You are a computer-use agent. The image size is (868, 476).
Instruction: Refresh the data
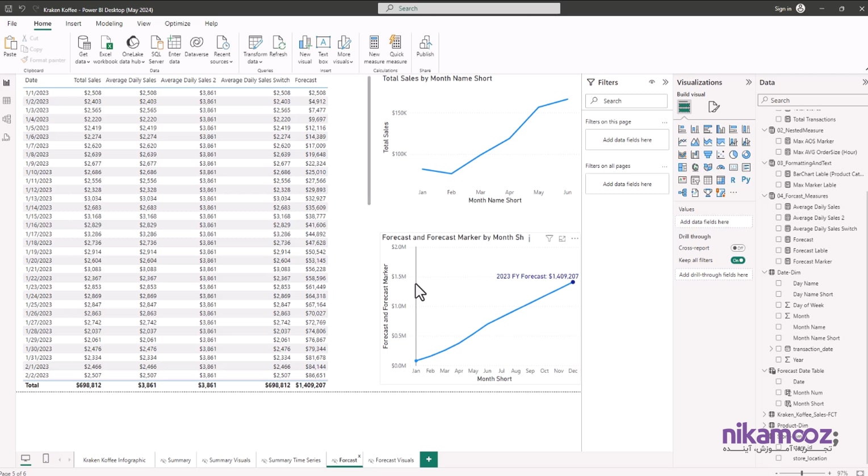point(278,47)
